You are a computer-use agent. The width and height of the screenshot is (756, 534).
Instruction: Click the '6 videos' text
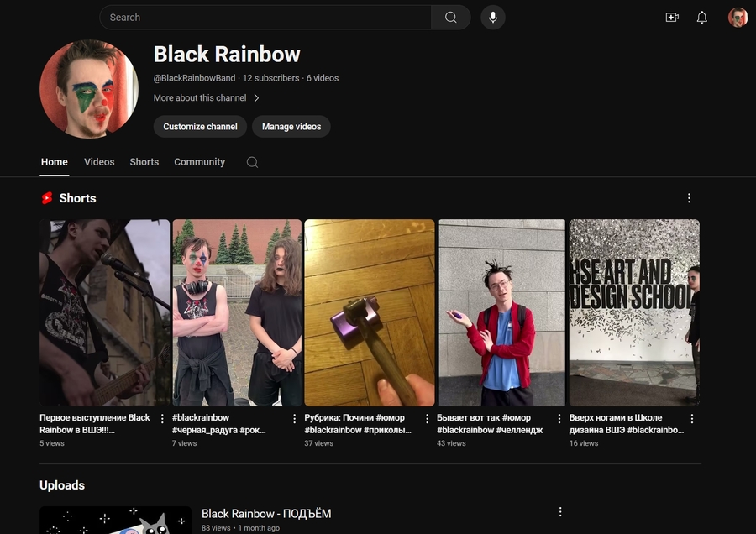click(323, 78)
